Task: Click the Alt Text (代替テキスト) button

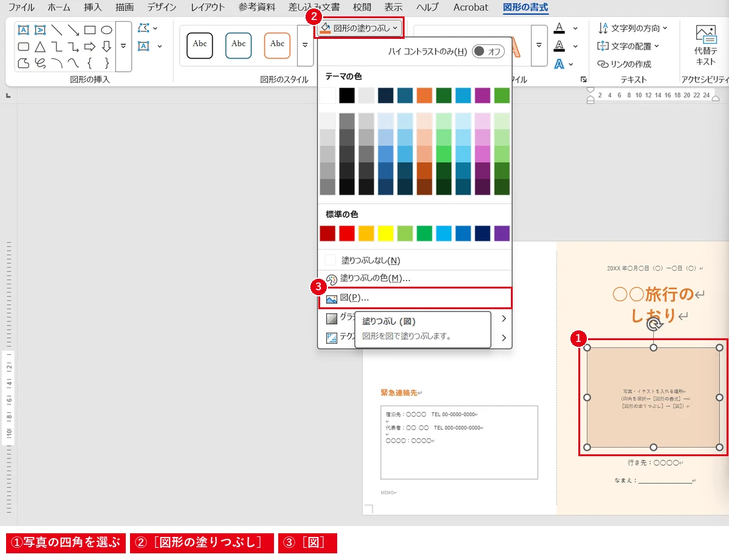Action: [705, 46]
